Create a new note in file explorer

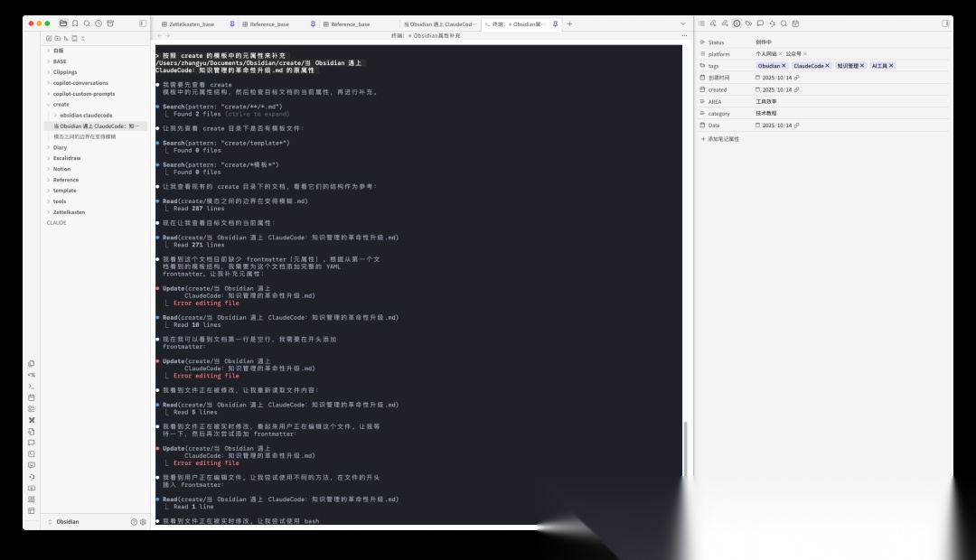[x=49, y=39]
